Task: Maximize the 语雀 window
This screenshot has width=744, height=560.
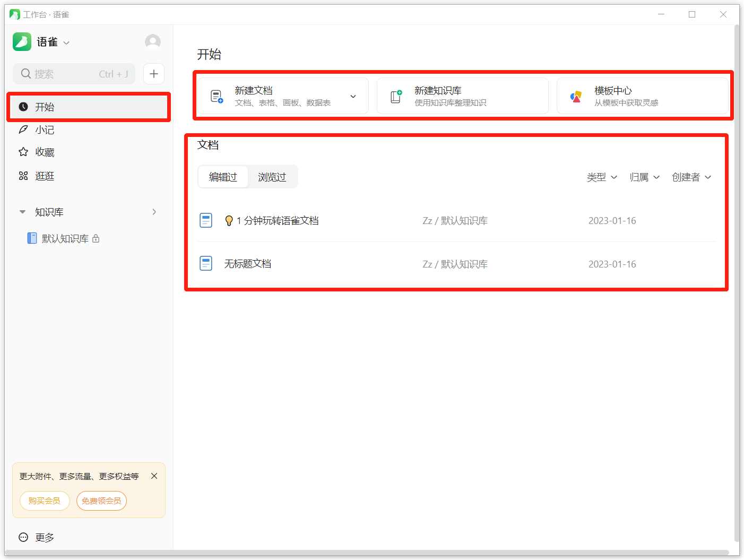Action: 692,14
